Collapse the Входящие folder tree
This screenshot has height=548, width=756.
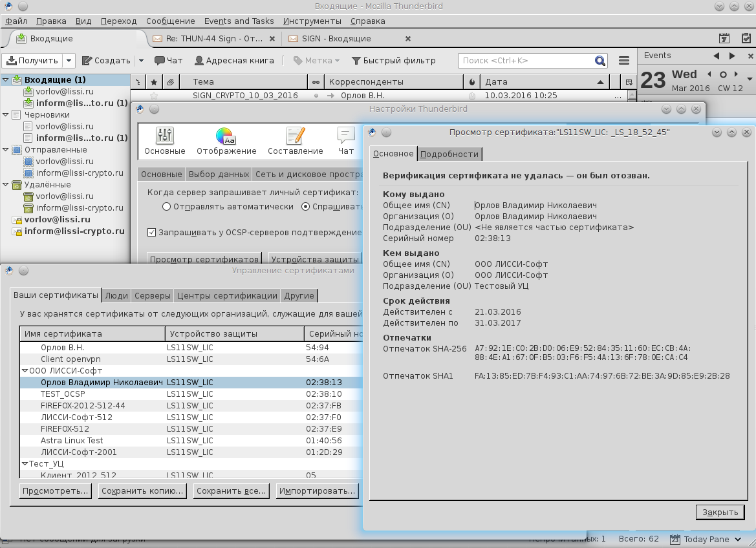click(6, 79)
